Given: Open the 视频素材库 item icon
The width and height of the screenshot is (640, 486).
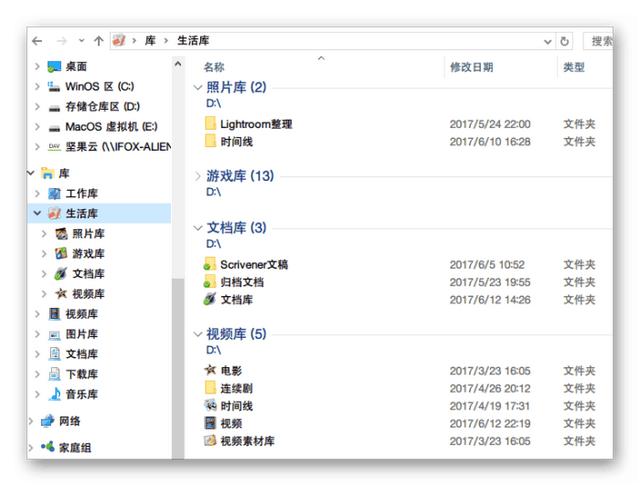Looking at the screenshot, I should click(x=210, y=441).
